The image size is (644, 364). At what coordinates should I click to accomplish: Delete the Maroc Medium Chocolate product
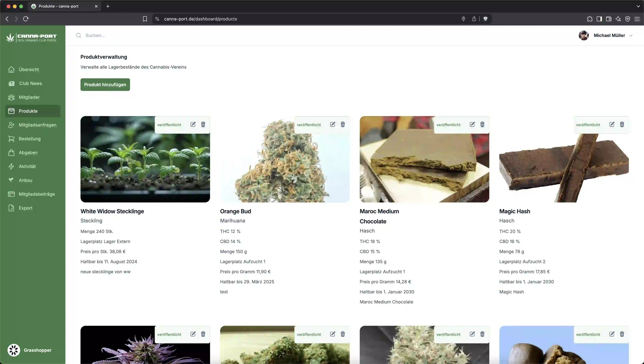[482, 124]
